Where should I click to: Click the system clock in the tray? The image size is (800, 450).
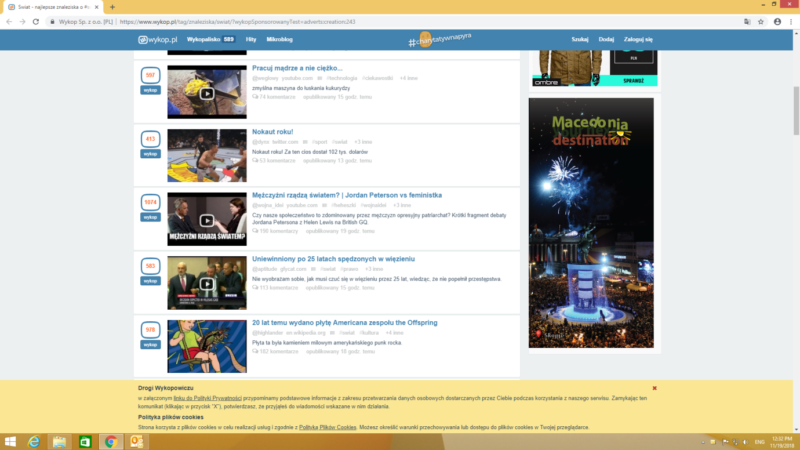pos(782,442)
